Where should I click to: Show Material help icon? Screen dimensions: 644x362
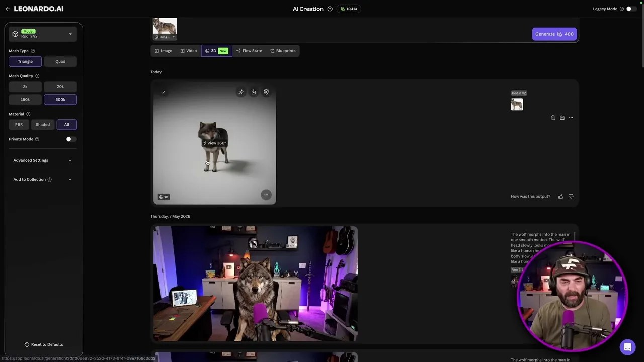click(x=28, y=114)
